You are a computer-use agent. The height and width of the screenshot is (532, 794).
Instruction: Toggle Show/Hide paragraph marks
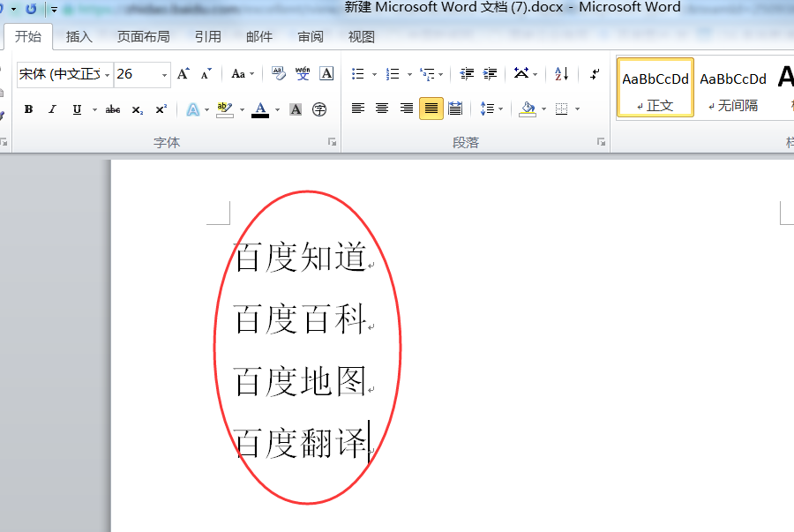click(595, 74)
